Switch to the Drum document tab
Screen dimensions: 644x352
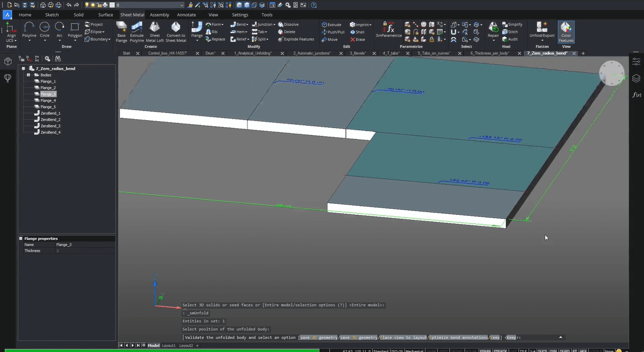[x=210, y=53]
